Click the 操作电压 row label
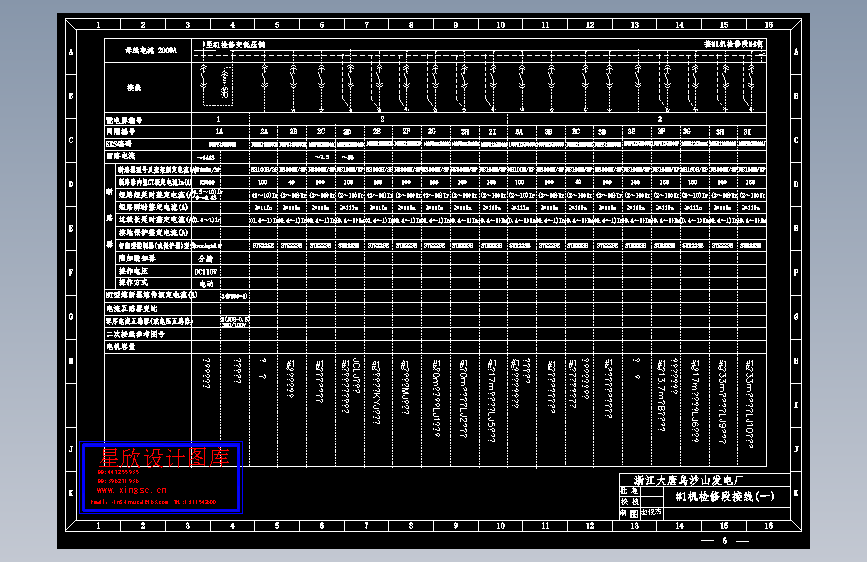This screenshot has height=562, width=867. pos(133,271)
